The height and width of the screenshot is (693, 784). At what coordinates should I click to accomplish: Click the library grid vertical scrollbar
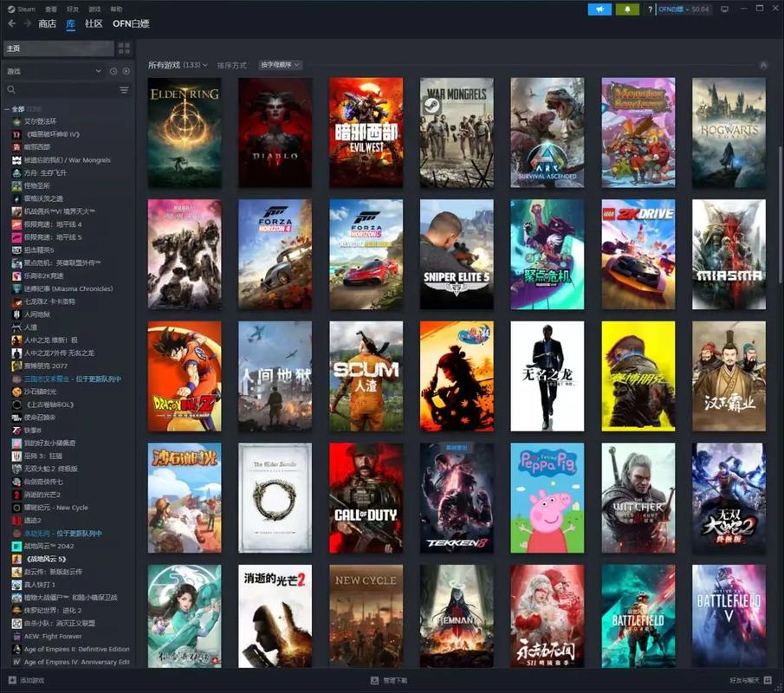coord(780,215)
